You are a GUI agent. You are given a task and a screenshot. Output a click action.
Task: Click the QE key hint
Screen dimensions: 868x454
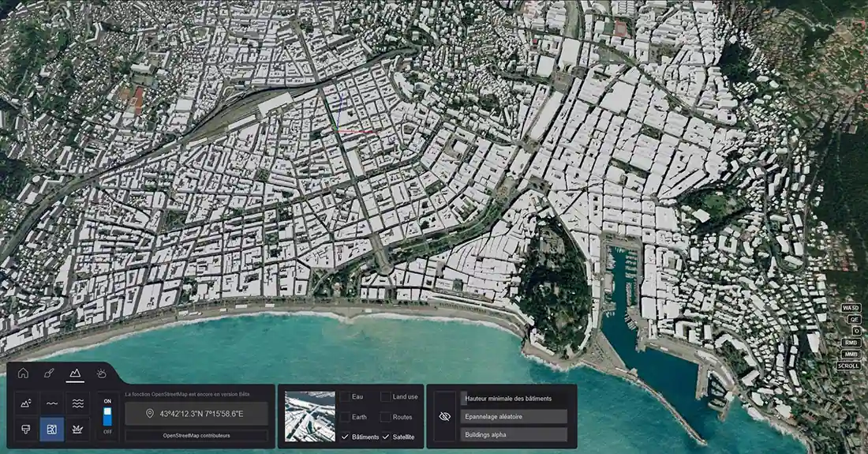pos(855,320)
